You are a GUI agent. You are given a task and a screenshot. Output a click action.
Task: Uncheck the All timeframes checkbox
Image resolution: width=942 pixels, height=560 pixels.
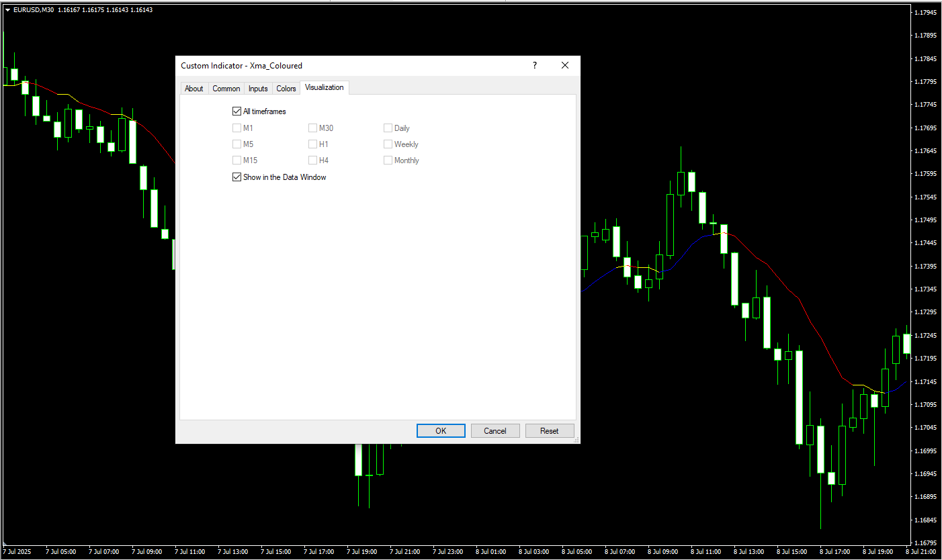point(237,111)
